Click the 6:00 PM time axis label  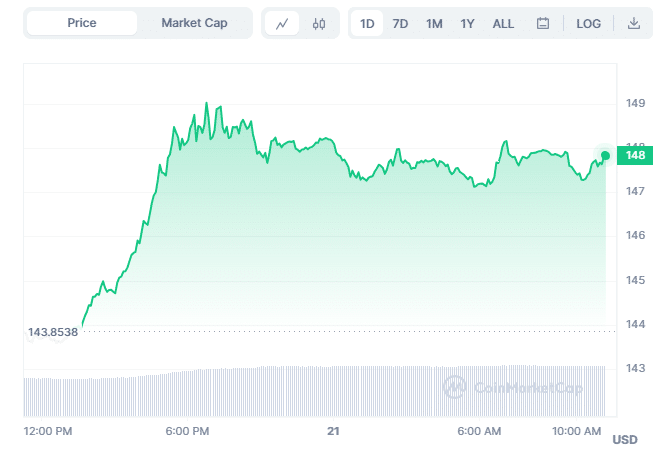pyautogui.click(x=187, y=431)
